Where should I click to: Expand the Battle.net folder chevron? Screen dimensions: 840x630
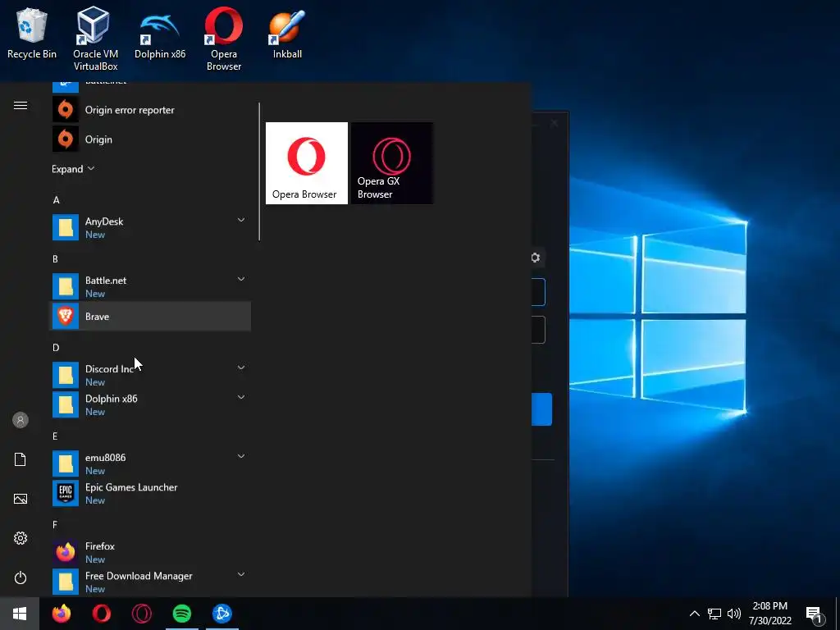point(241,279)
